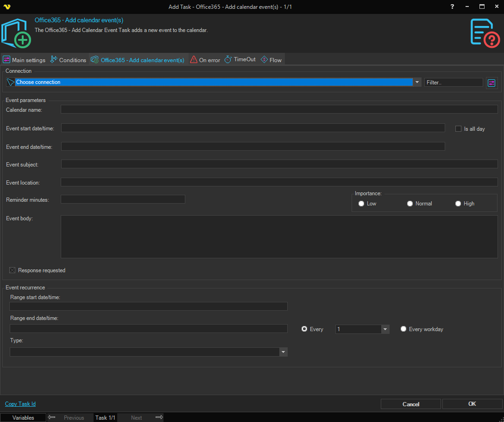Click the Copy Task Id link
The height and width of the screenshot is (422, 504).
(20, 403)
